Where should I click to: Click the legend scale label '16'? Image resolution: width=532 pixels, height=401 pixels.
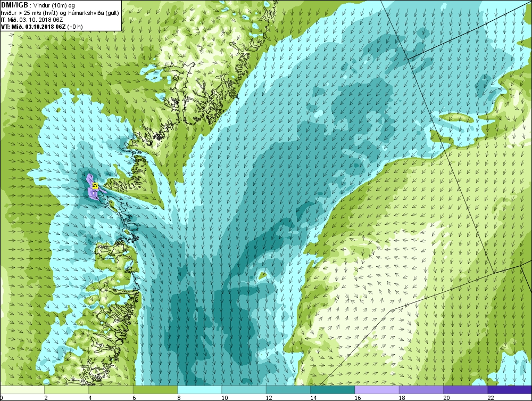(358, 398)
